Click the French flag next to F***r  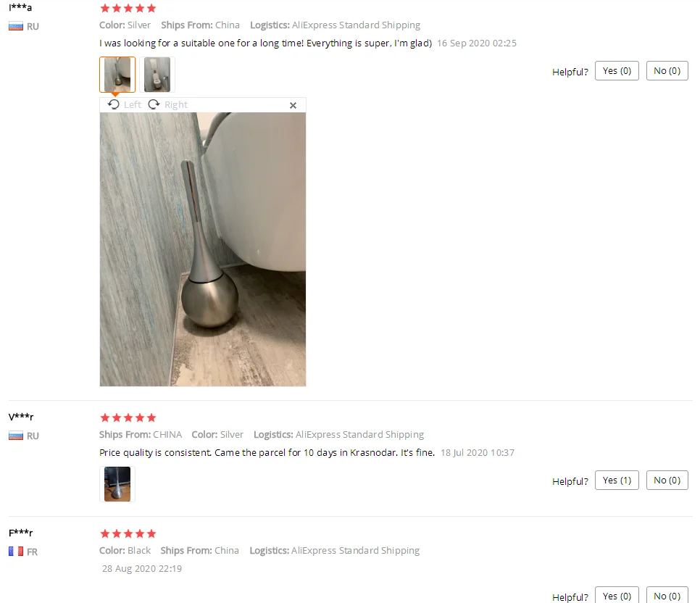tap(16, 552)
